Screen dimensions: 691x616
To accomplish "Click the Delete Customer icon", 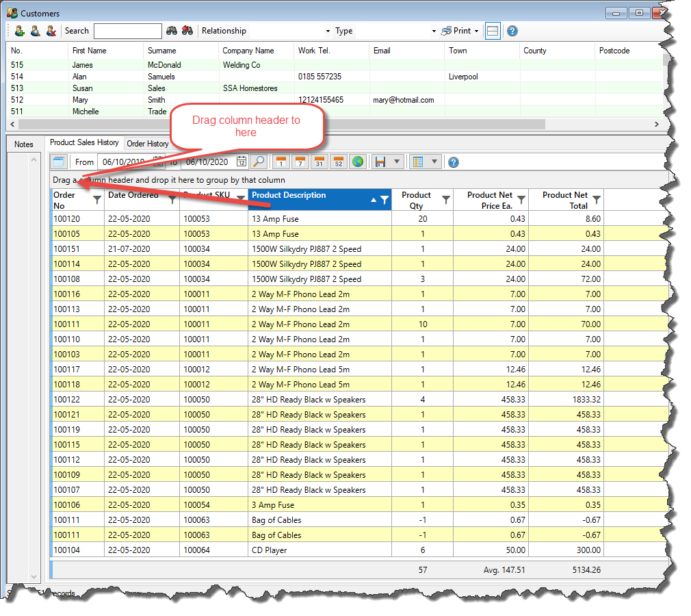I will pyautogui.click(x=50, y=31).
